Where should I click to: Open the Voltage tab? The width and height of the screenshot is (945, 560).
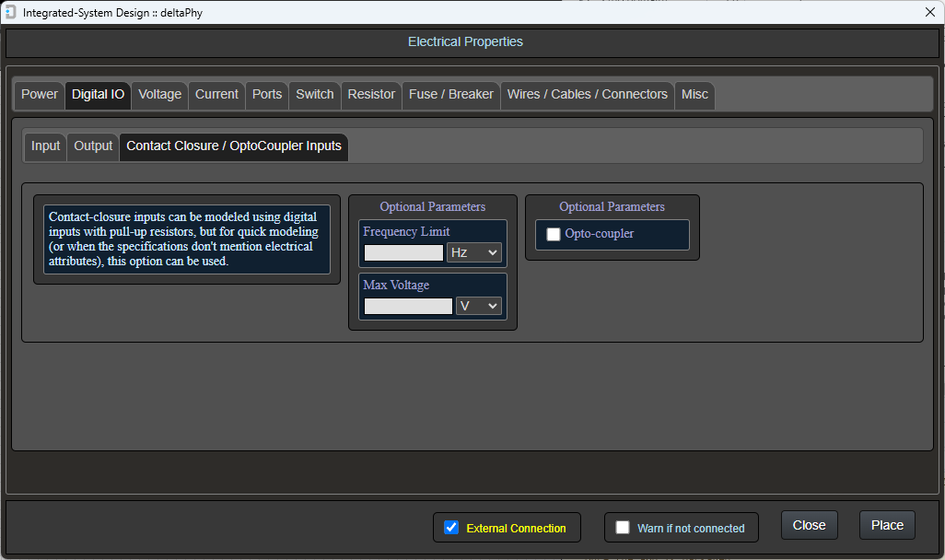(x=159, y=95)
